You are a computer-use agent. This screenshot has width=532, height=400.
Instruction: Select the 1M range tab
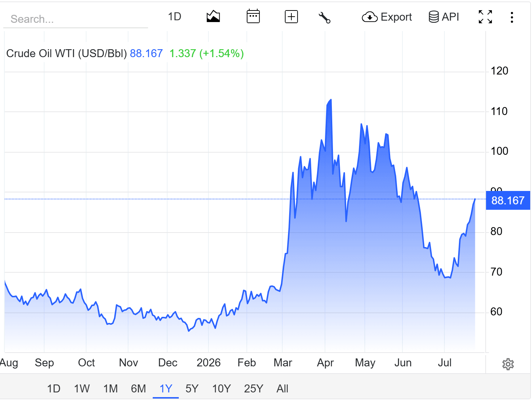coord(110,388)
